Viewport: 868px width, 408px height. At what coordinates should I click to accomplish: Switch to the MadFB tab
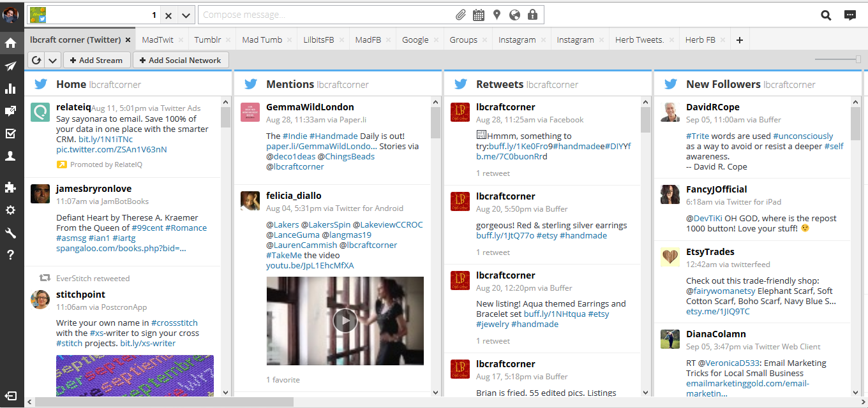(368, 40)
